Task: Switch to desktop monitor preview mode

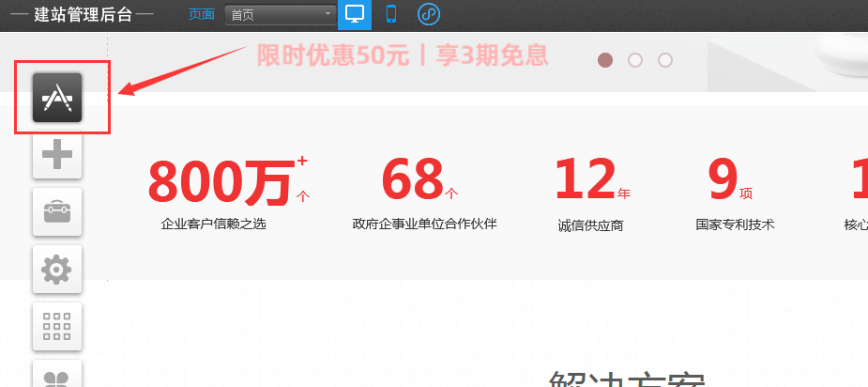Action: (355, 14)
